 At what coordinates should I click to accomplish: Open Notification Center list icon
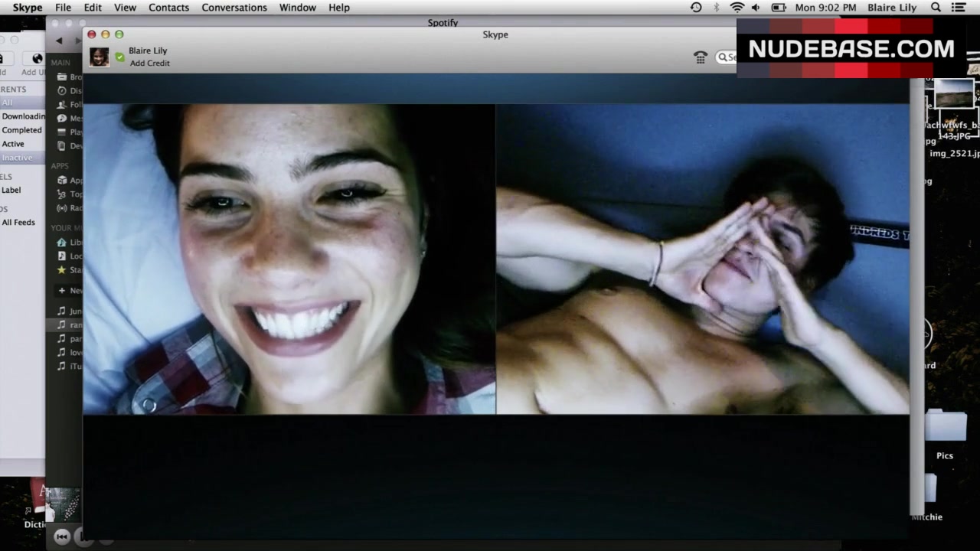pyautogui.click(x=958, y=8)
